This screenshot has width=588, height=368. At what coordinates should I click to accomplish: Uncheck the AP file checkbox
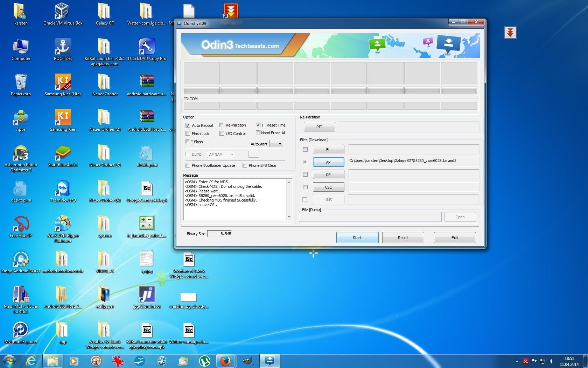[305, 162]
